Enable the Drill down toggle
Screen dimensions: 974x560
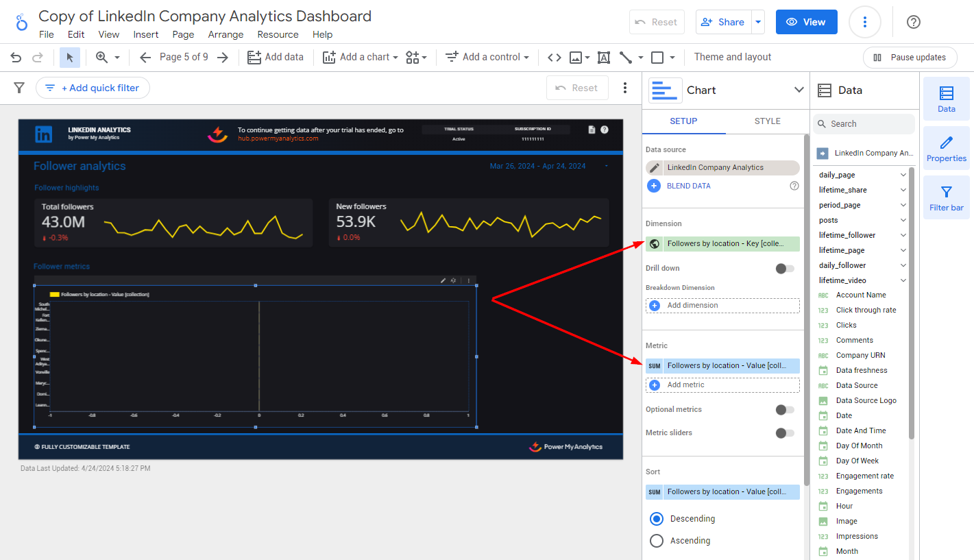[x=784, y=269]
